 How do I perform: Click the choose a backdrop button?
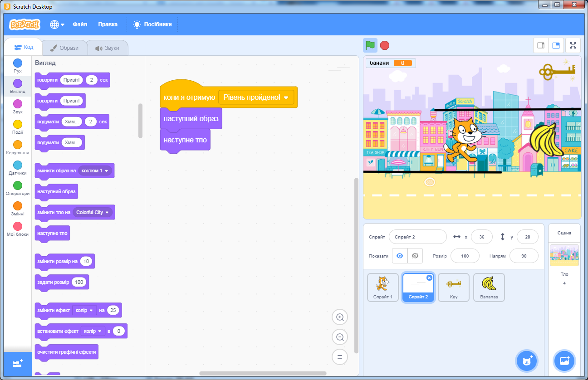coord(564,361)
